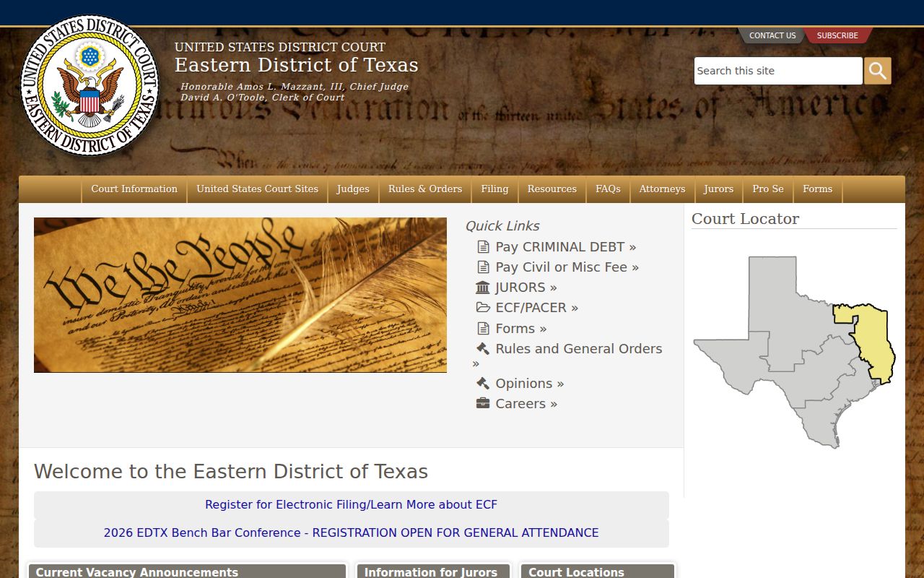
Task: Focus the Search this site field
Action: tap(778, 71)
